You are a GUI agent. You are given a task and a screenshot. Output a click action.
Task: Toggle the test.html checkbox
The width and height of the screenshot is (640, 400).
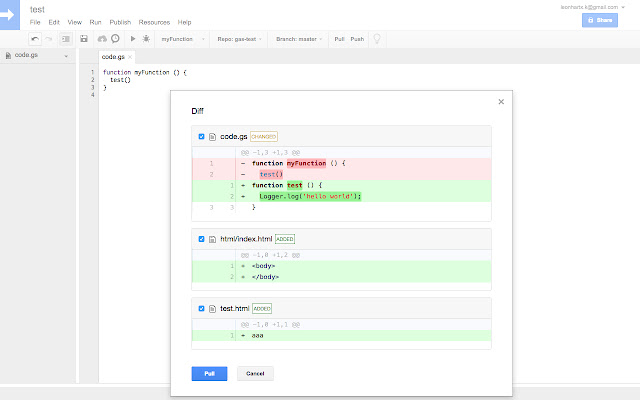(202, 309)
